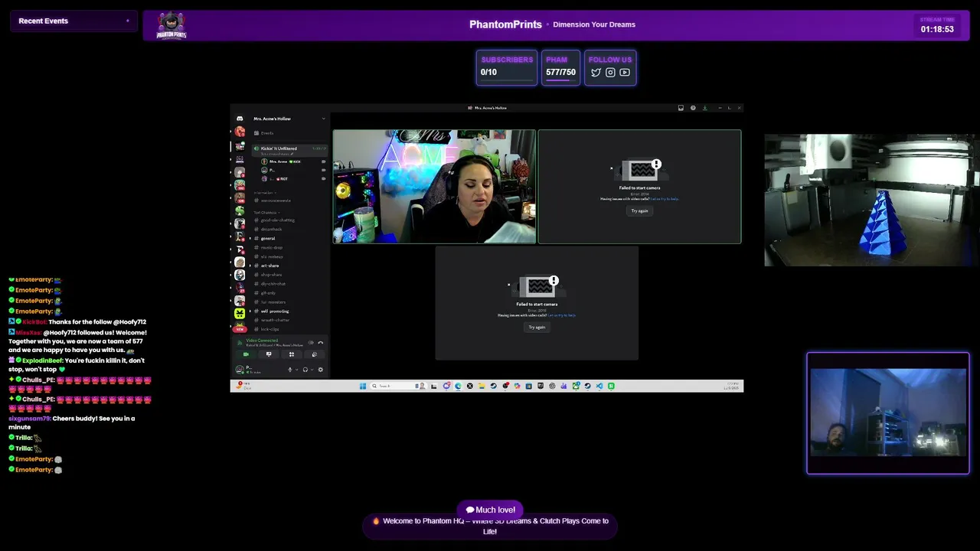Click Try again on the upper failed camera tile
The image size is (980, 551).
[639, 210]
